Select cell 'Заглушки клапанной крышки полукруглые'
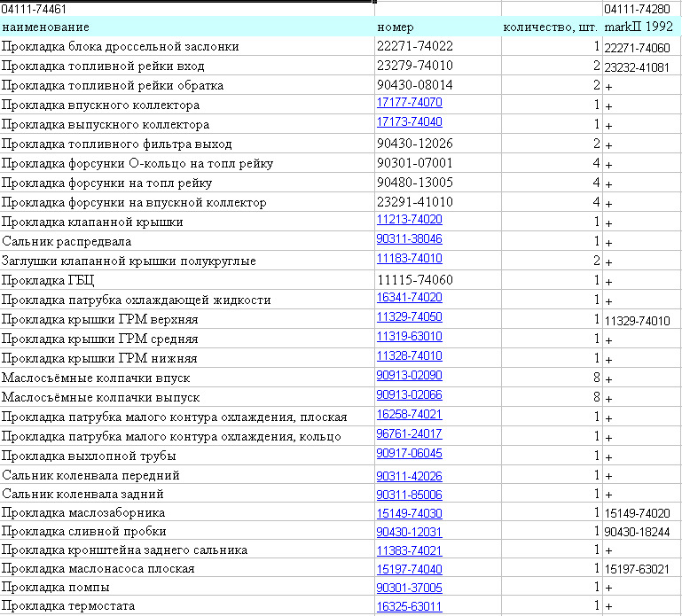The width and height of the screenshot is (682, 616). click(187, 261)
